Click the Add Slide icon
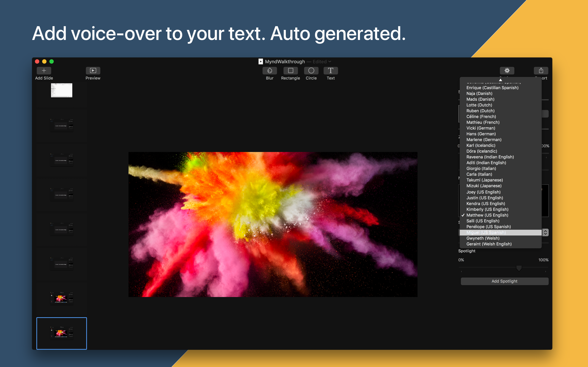Viewport: 588px width, 367px height. 44,71
